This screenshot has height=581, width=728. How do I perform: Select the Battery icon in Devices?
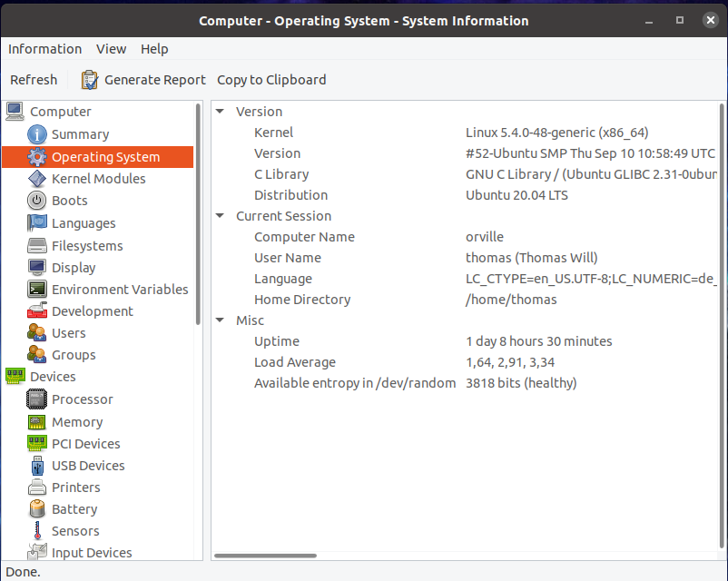37,509
